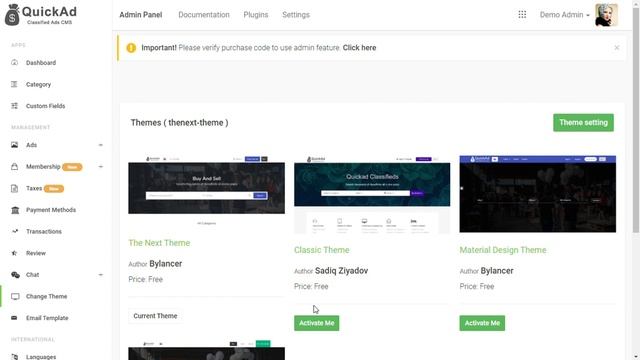This screenshot has height=360, width=640.
Task: Activate the Classic Theme
Action: [316, 323]
